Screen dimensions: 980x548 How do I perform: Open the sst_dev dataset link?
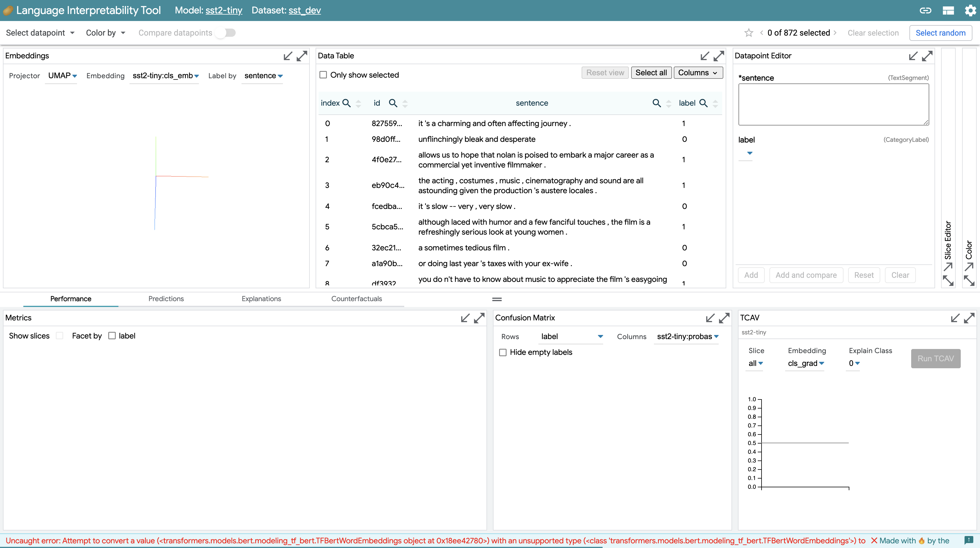pyautogui.click(x=305, y=10)
